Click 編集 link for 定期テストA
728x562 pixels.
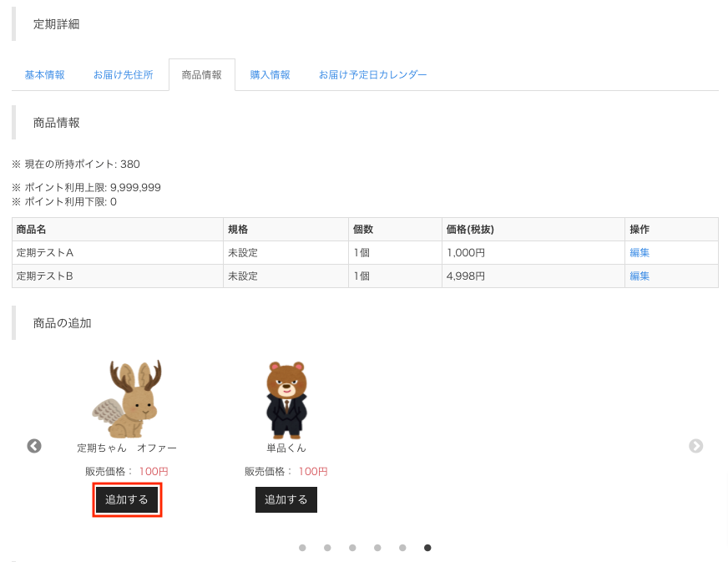point(640,253)
